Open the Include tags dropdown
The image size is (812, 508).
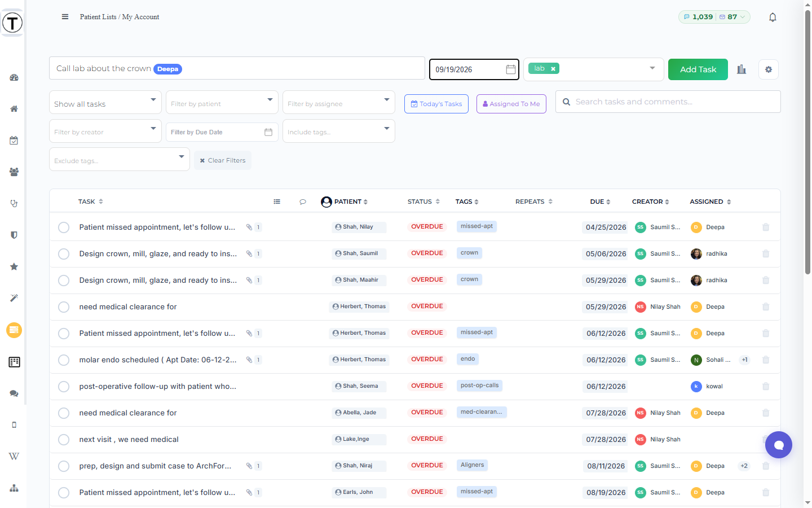pyautogui.click(x=339, y=131)
